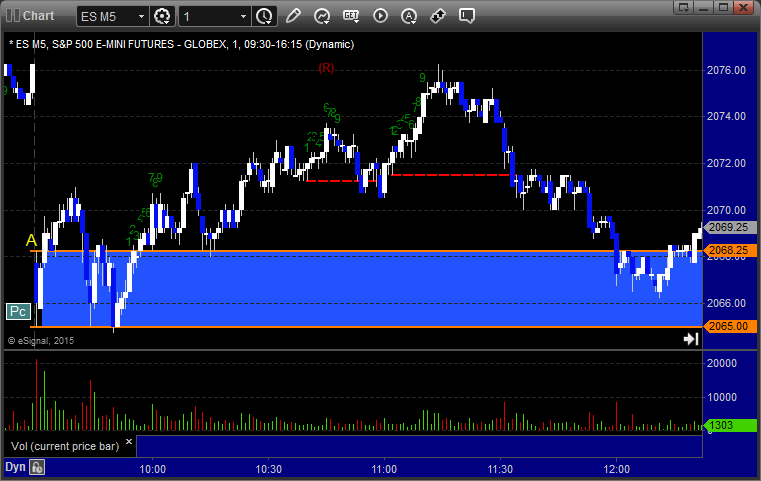
Task: Open the chart comment bubble icon
Action: point(467,16)
